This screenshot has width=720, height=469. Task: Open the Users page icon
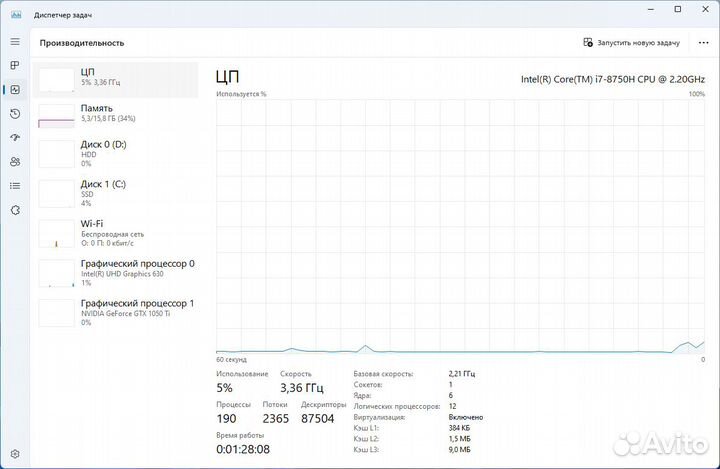pyautogui.click(x=15, y=162)
